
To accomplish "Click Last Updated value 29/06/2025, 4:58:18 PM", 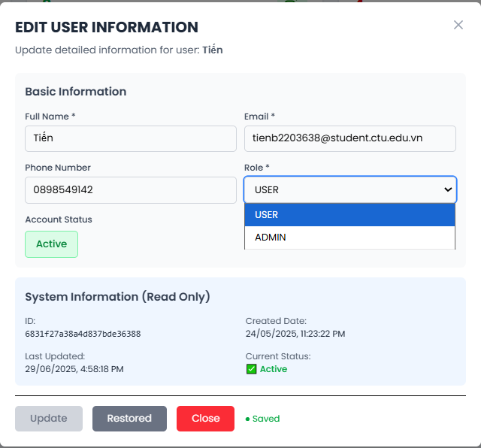I will coord(74,369).
